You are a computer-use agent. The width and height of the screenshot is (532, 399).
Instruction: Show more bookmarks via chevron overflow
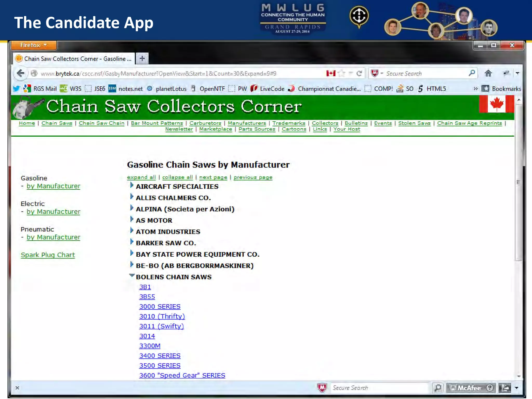[x=476, y=89]
